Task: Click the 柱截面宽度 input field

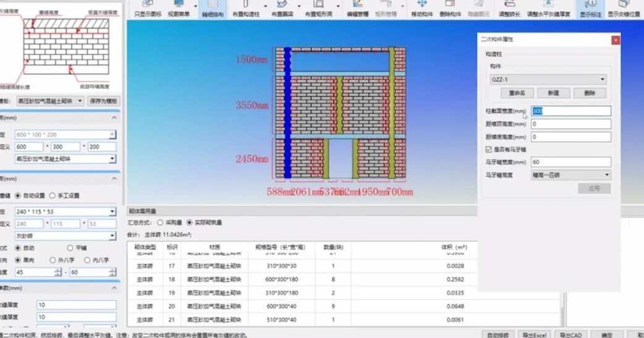Action: point(570,111)
